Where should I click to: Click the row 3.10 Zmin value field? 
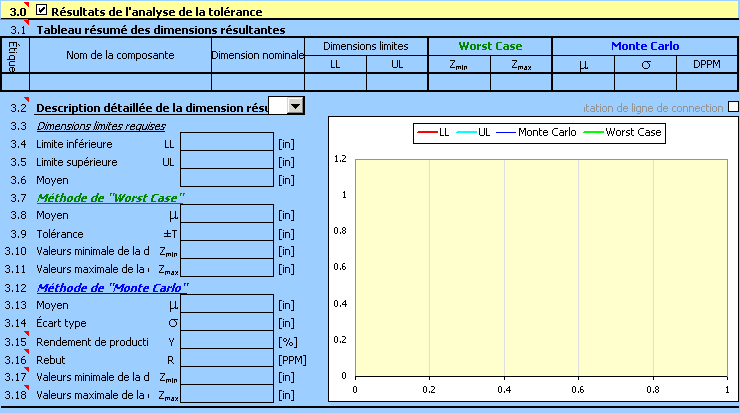click(227, 250)
